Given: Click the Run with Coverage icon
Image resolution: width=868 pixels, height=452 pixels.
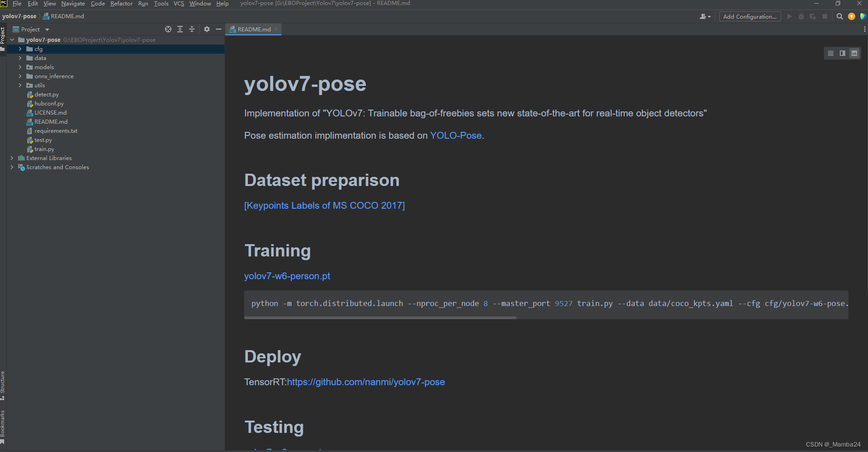Looking at the screenshot, I should [x=813, y=16].
